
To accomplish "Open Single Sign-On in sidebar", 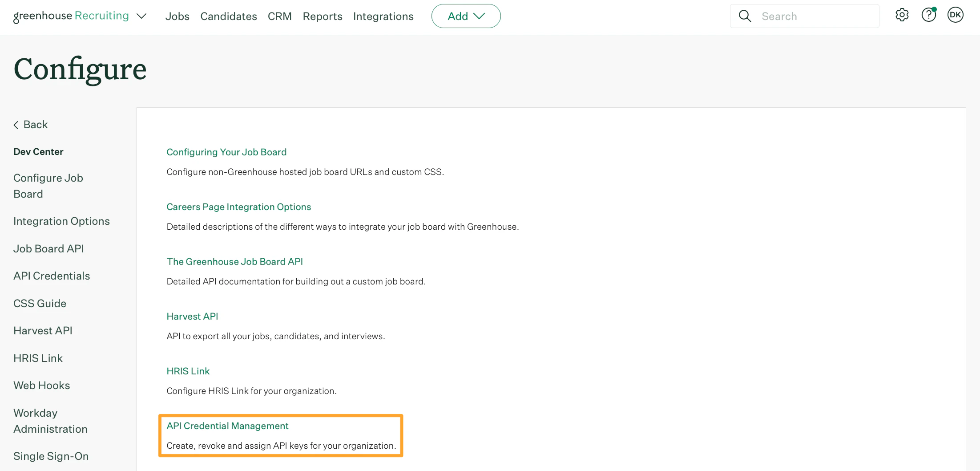I will point(51,456).
